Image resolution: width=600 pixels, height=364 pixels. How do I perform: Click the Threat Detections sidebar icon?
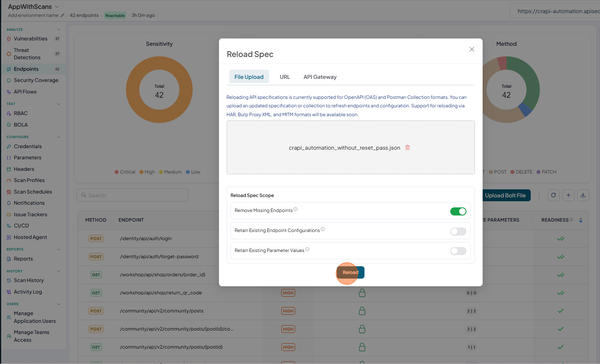(x=9, y=54)
